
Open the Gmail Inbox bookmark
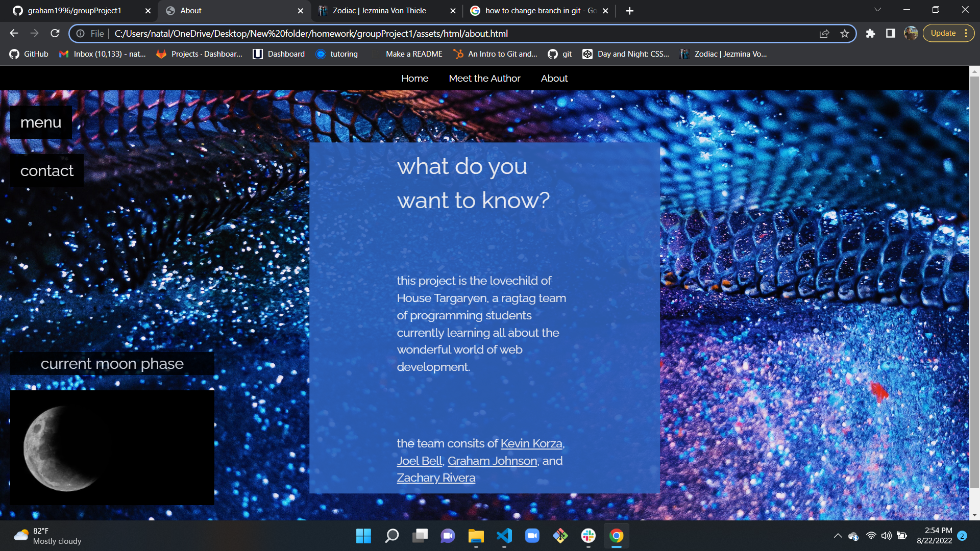[x=103, y=54]
